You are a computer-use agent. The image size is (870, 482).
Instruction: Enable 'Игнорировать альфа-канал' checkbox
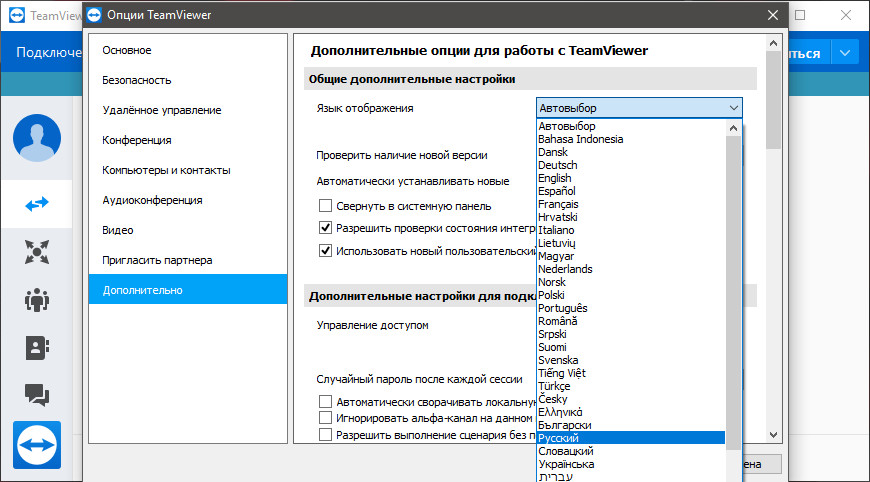(x=325, y=417)
